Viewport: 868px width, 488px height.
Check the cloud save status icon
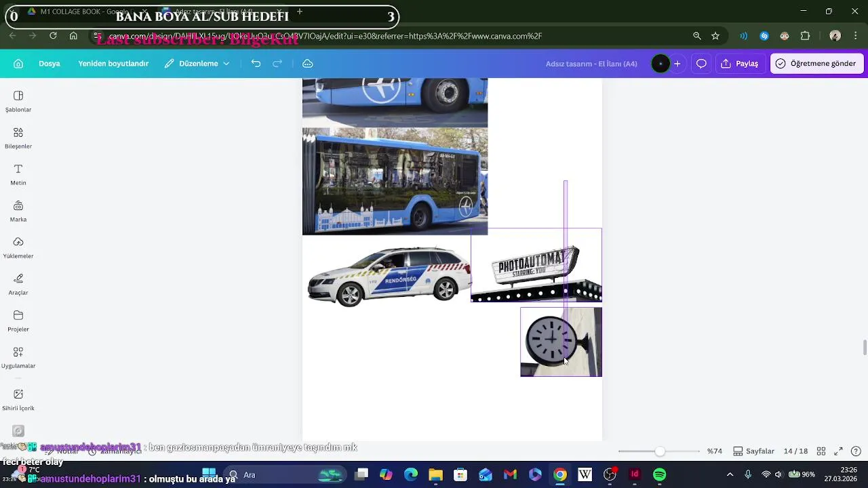(307, 64)
